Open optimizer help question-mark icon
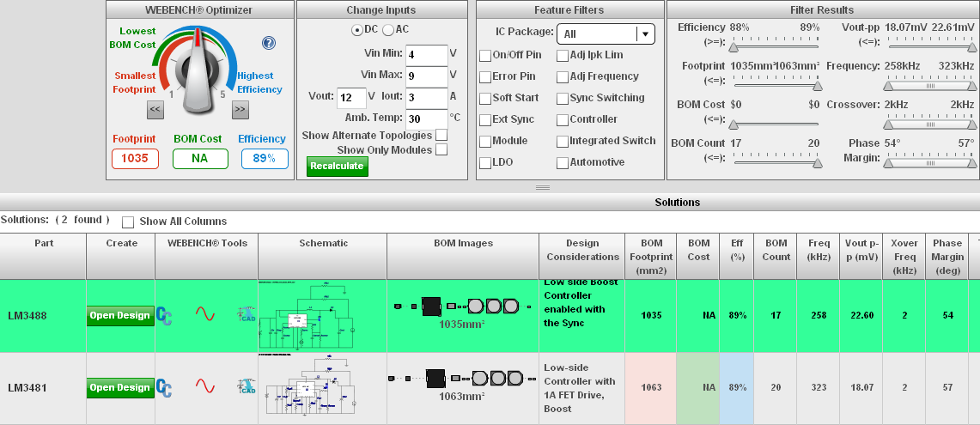980x425 pixels. 269,43
